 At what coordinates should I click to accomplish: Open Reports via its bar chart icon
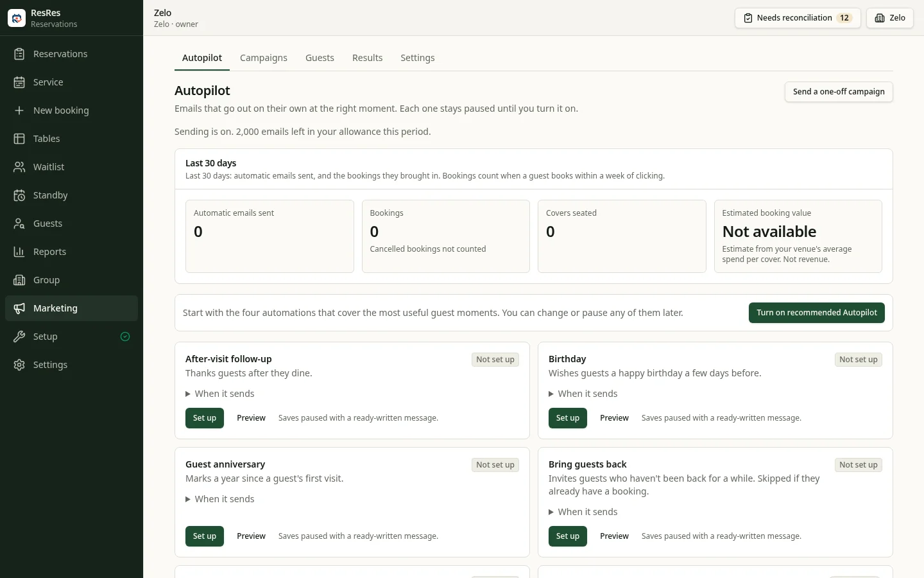19,252
